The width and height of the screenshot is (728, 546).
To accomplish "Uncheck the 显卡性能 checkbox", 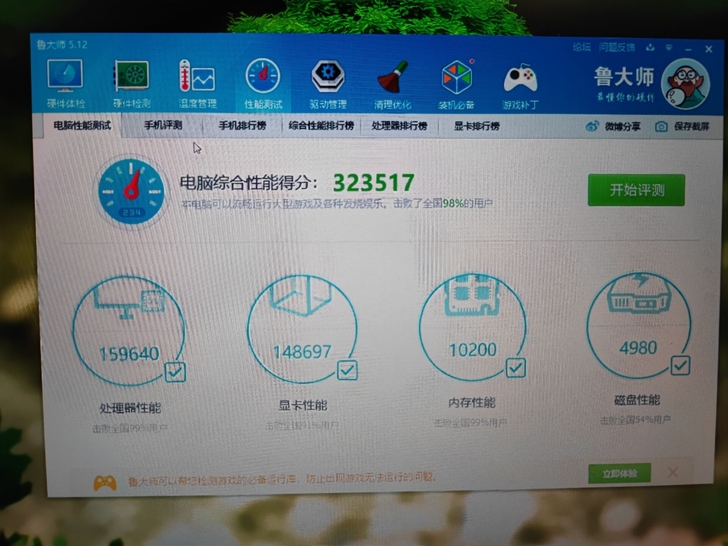I will pos(347,370).
